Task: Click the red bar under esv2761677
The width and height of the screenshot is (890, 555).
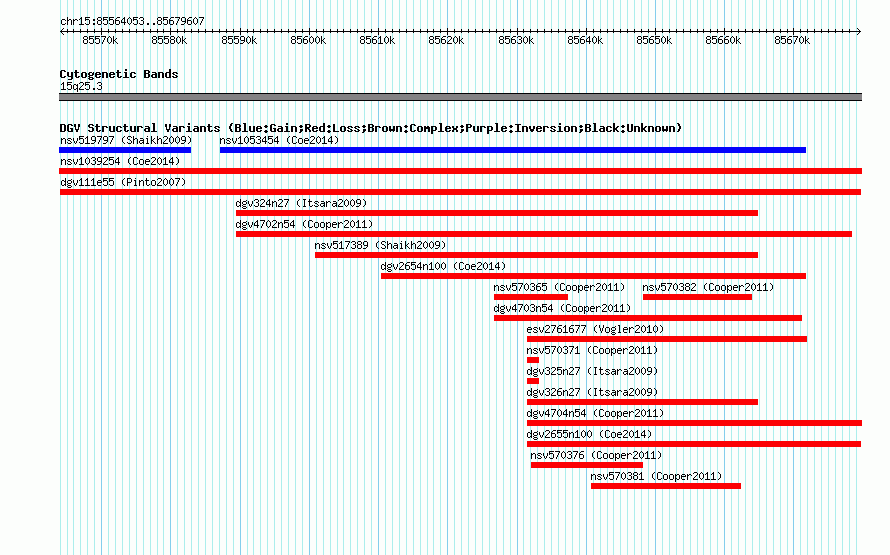Action: click(666, 339)
